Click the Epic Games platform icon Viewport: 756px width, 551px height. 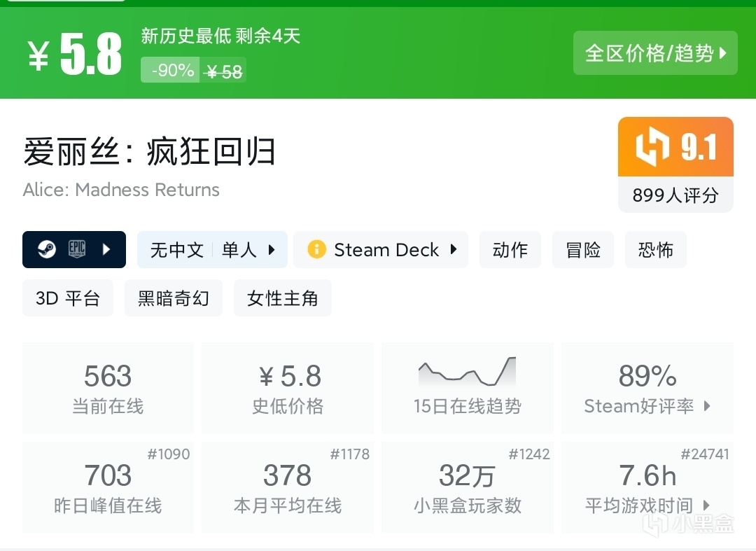coord(77,249)
